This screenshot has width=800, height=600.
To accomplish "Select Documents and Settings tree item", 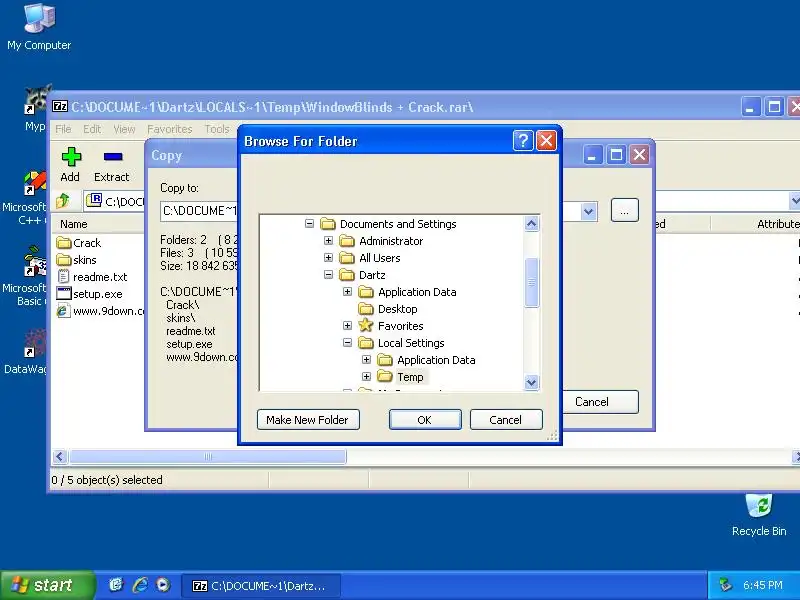I will (398, 224).
